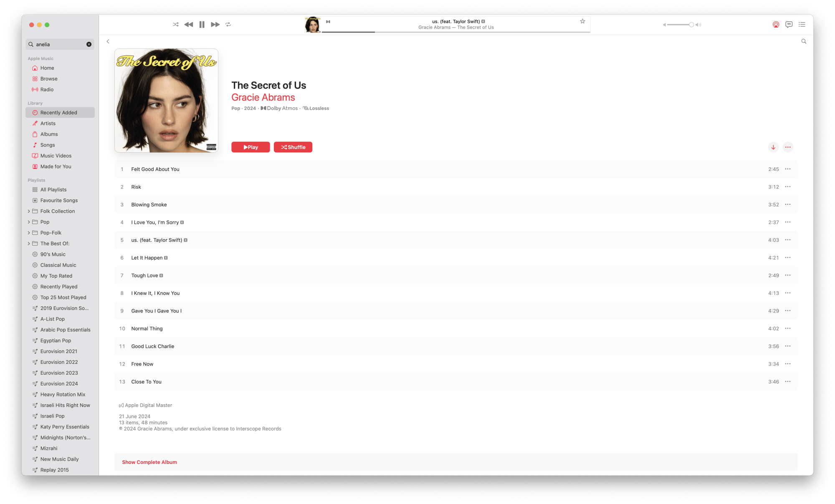The image size is (835, 504).
Task: Click the playback progress bar
Action: 456,32
